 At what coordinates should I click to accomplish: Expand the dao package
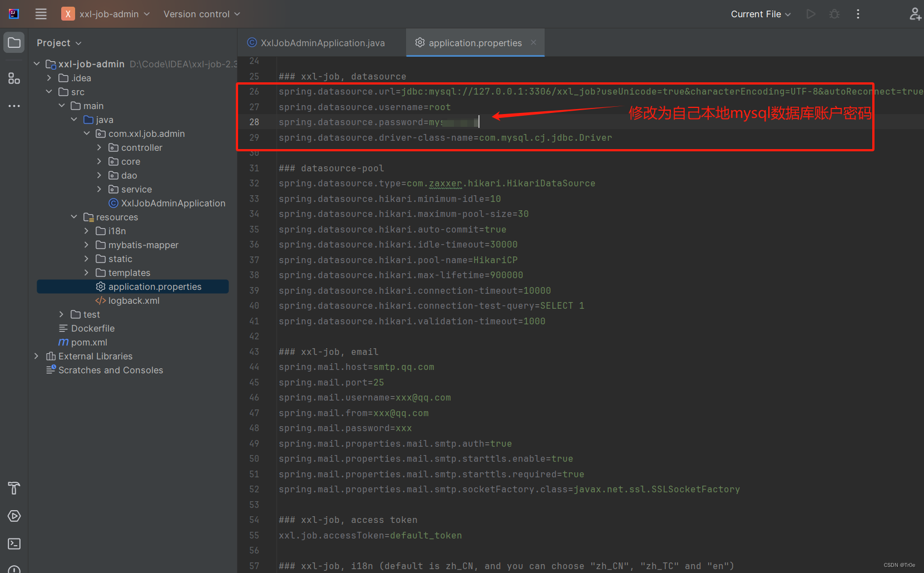pos(99,175)
